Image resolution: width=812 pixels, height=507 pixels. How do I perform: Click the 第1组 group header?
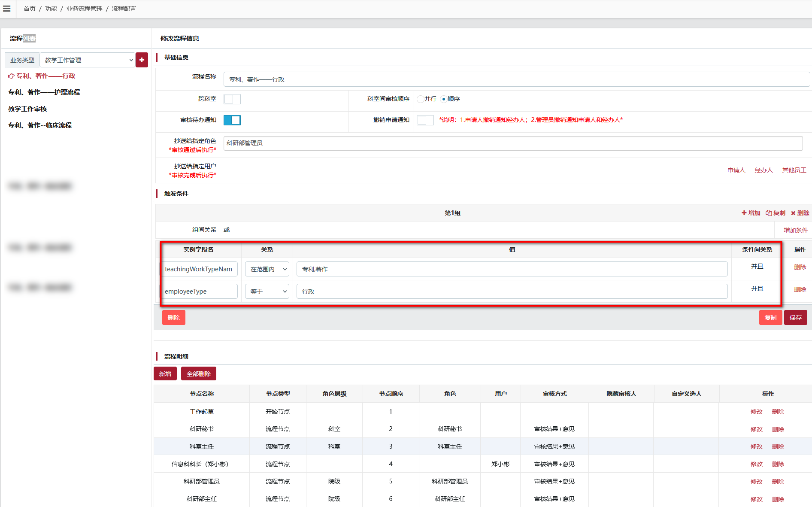[x=452, y=213]
